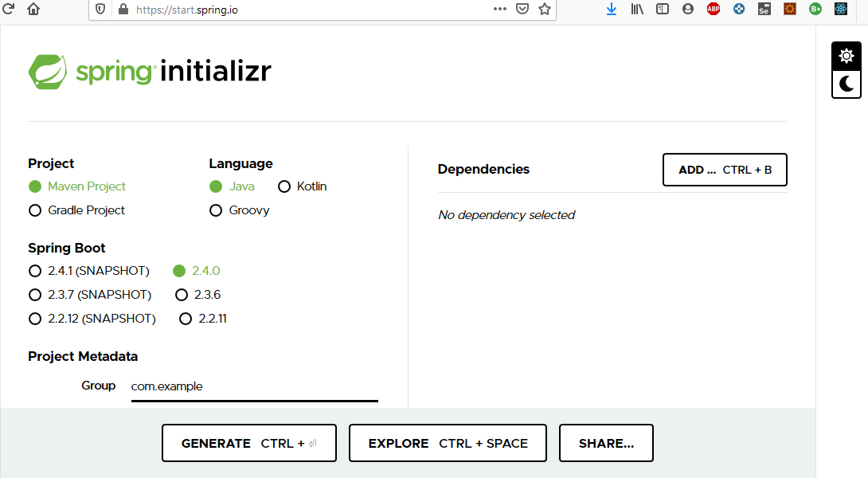The height and width of the screenshot is (478, 868).
Task: Click the Group input field
Action: click(x=254, y=386)
